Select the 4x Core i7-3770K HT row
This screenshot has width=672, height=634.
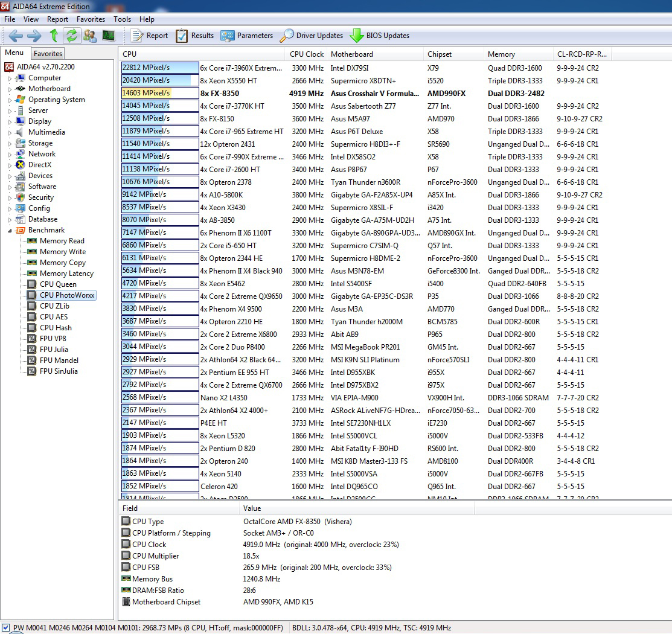point(366,106)
